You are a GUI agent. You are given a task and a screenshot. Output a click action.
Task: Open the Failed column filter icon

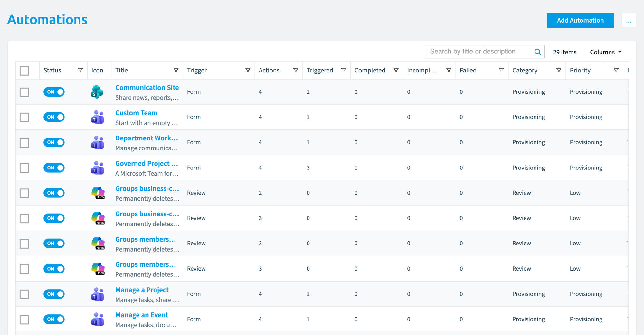501,71
